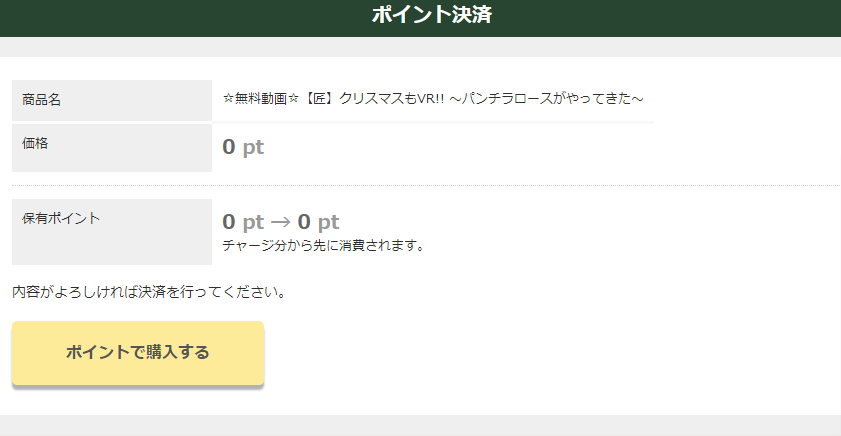Viewport: 841px width, 436px height.
Task: Click the second star after 無料動画
Action: pos(293,99)
